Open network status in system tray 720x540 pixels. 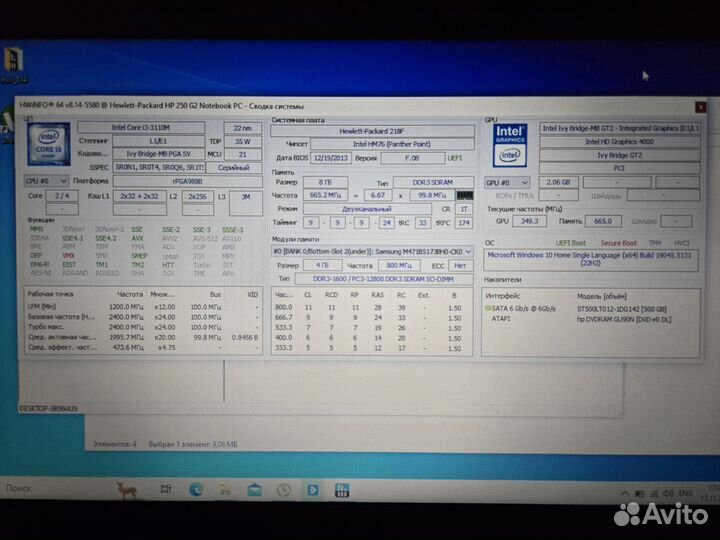pyautogui.click(x=654, y=494)
